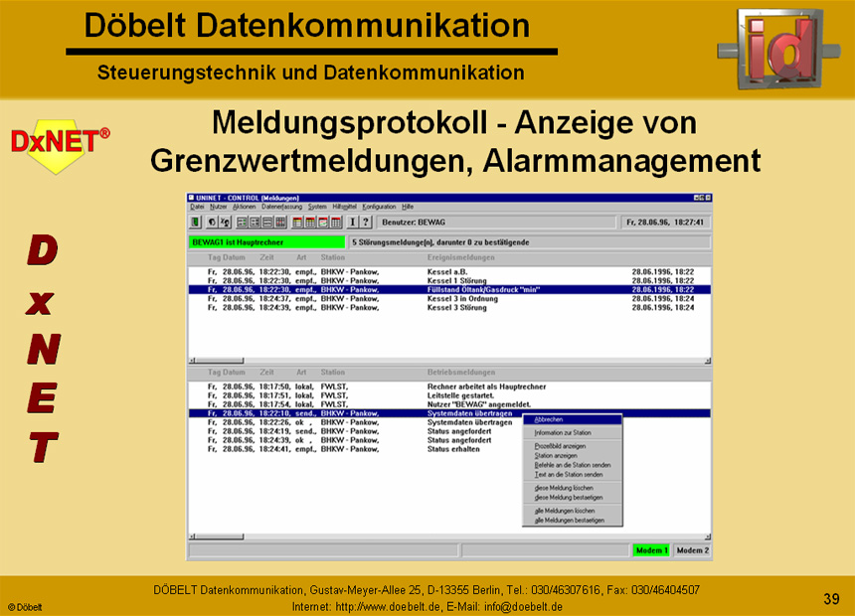Screen dimensions: 855x616
Task: Click the question mark help toolbar button
Action: point(366,222)
